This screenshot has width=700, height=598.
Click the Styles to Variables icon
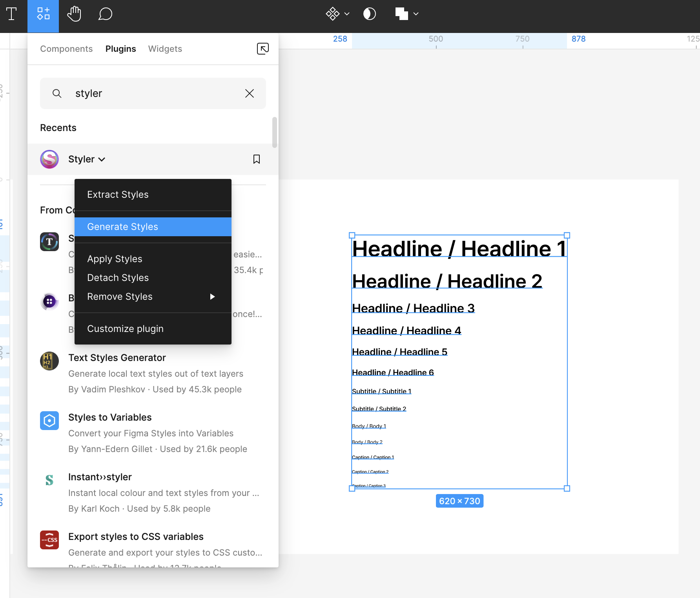[49, 421]
